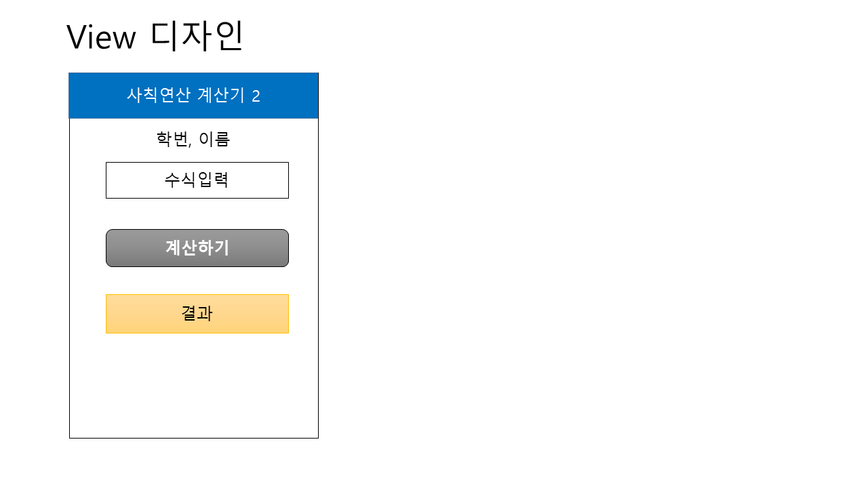
Task: Click the word 디자인 in the title
Action: click(197, 37)
